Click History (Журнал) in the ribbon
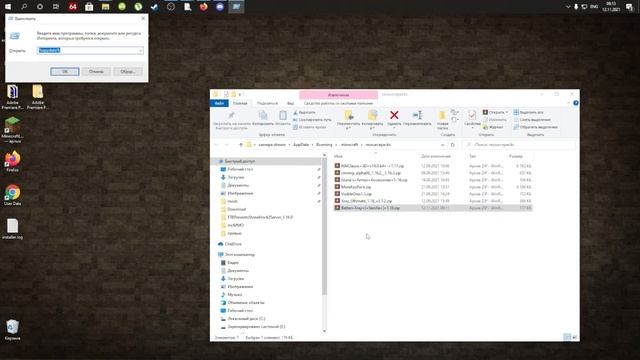The image size is (640, 360). click(x=493, y=127)
